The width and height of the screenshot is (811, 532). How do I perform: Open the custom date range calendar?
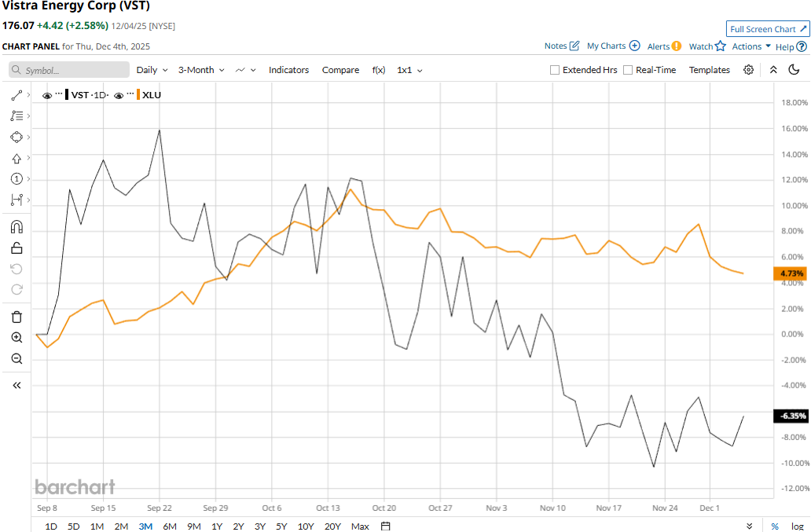[385, 526]
